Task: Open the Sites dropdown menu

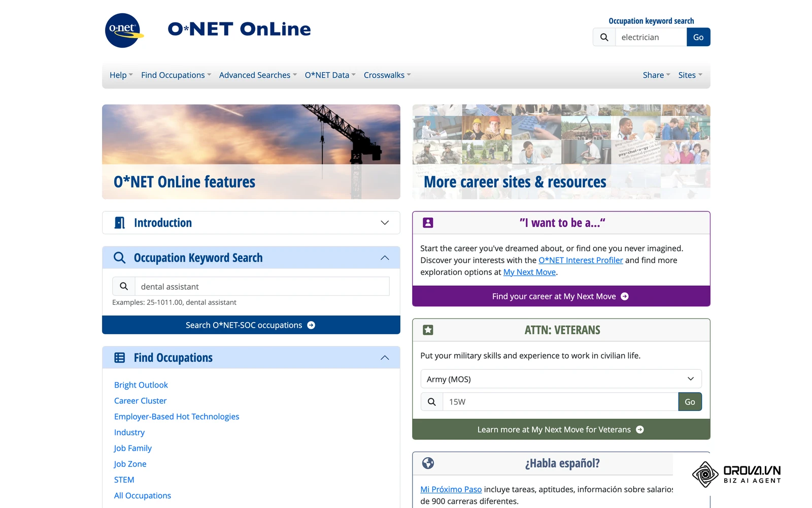Action: click(x=690, y=75)
